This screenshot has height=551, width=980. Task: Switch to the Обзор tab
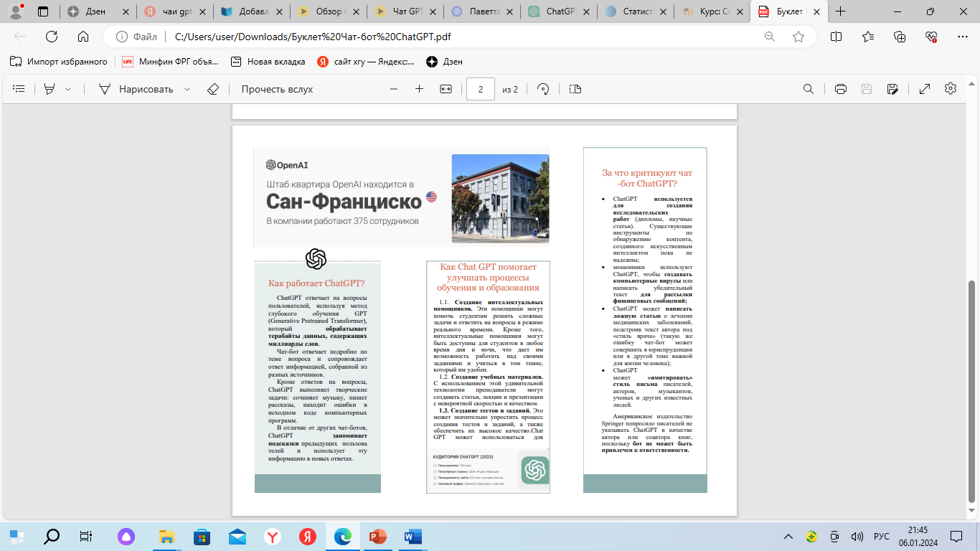(x=329, y=11)
